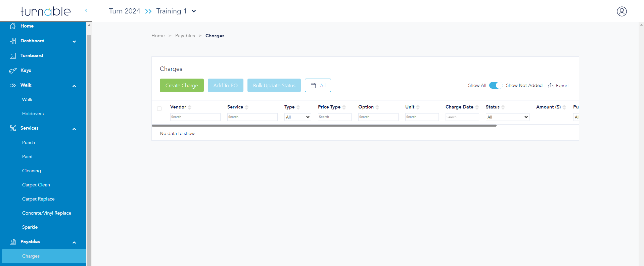Image resolution: width=644 pixels, height=266 pixels.
Task: Click the double-arrow breadcrumb icon
Action: [148, 11]
